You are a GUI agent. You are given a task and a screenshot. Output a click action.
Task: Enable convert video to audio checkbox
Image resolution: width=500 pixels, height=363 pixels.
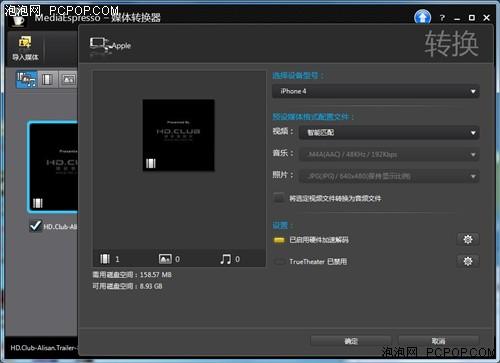(x=279, y=198)
